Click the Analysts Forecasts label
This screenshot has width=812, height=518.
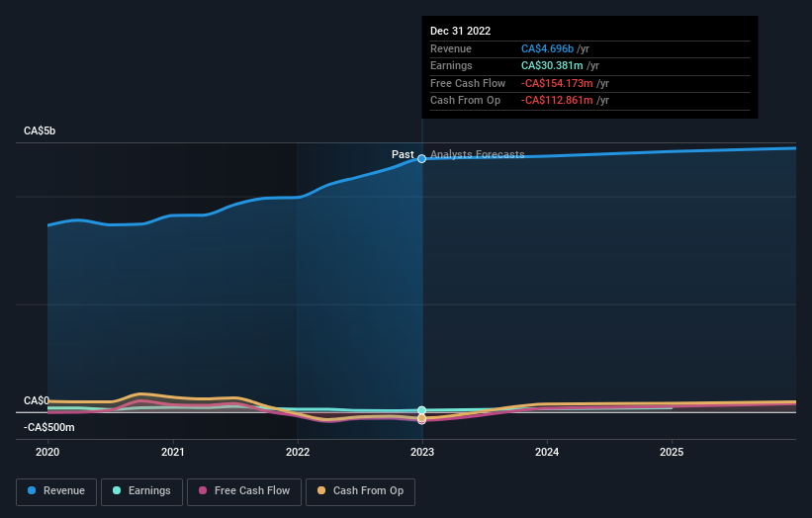click(x=477, y=154)
